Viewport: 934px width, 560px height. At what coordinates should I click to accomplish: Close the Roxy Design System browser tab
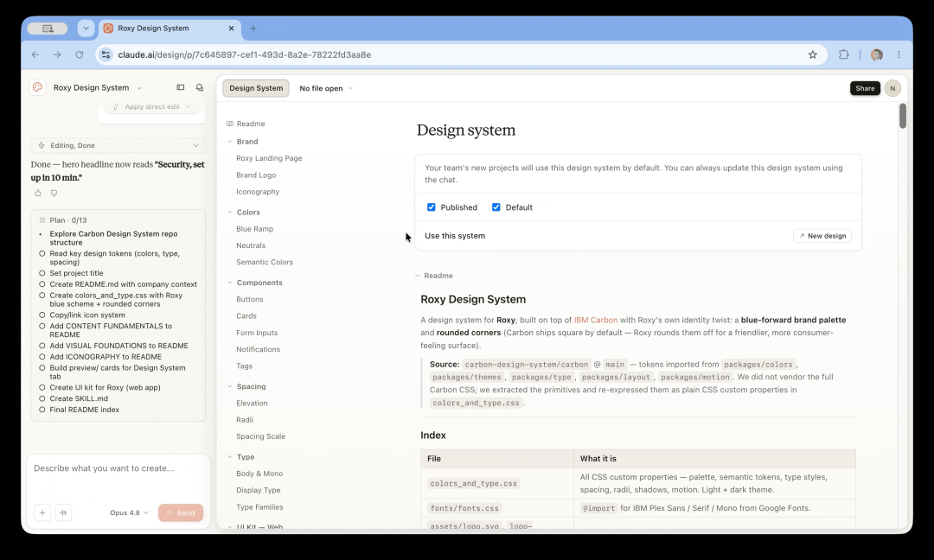(231, 28)
